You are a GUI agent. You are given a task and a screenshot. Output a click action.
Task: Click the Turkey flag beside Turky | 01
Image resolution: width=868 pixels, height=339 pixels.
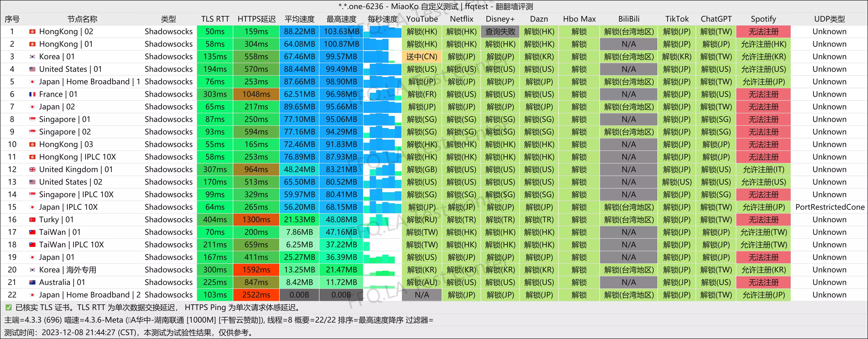coord(32,220)
